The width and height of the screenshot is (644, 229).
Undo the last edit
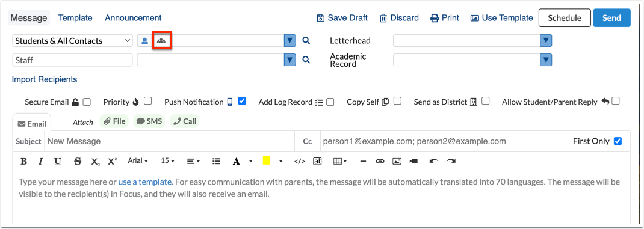pos(434,161)
